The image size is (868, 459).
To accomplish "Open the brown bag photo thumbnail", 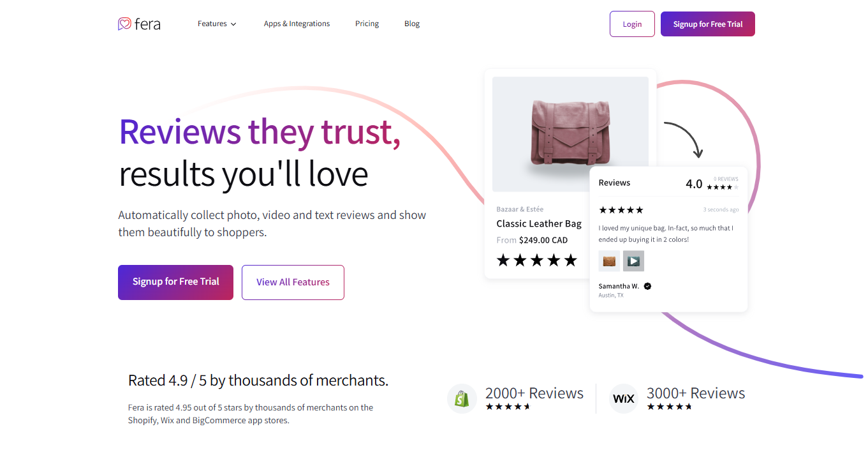I will (609, 261).
